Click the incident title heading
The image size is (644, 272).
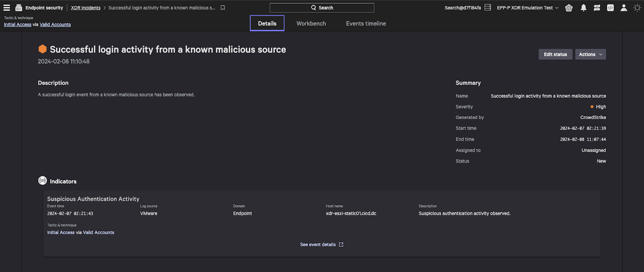[168, 49]
